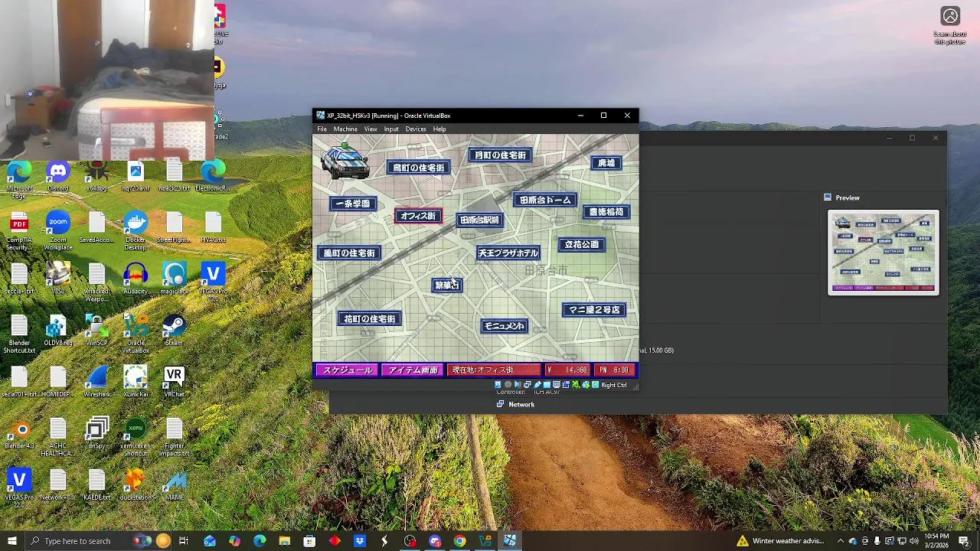Pick the 廃墟 location label
The width and height of the screenshot is (980, 551).
tap(606, 163)
